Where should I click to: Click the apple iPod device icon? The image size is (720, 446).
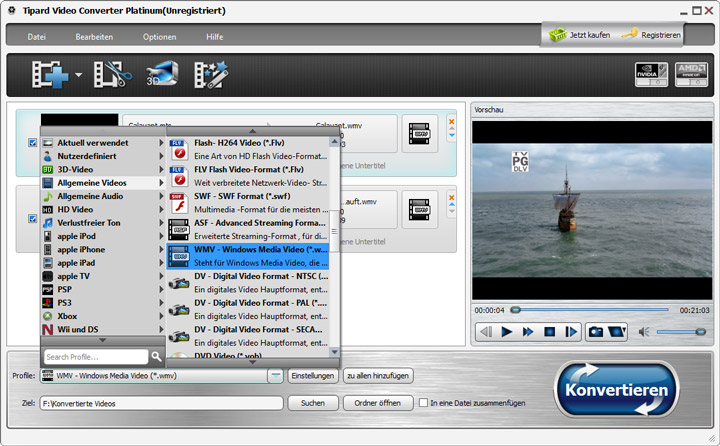click(x=48, y=236)
